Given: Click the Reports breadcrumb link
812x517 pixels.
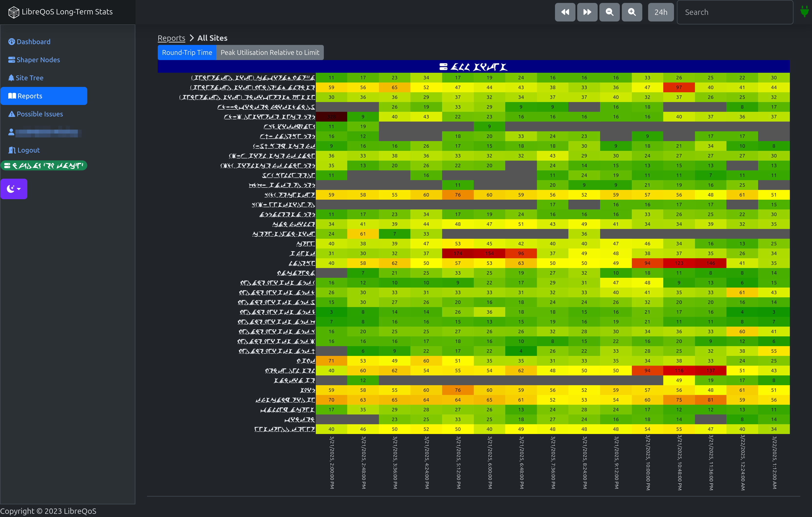Looking at the screenshot, I should [171, 38].
